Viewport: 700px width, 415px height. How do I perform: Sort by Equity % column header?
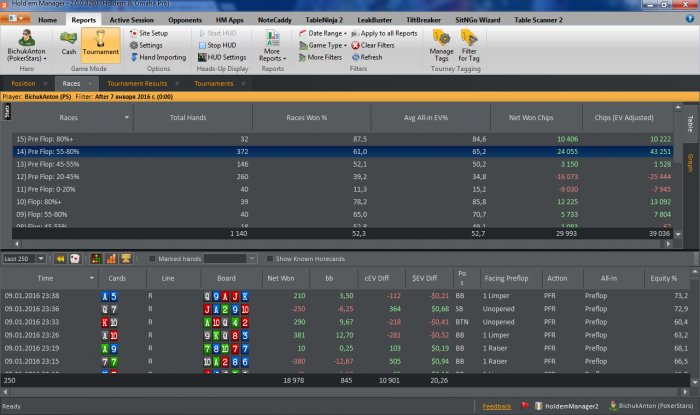click(663, 278)
